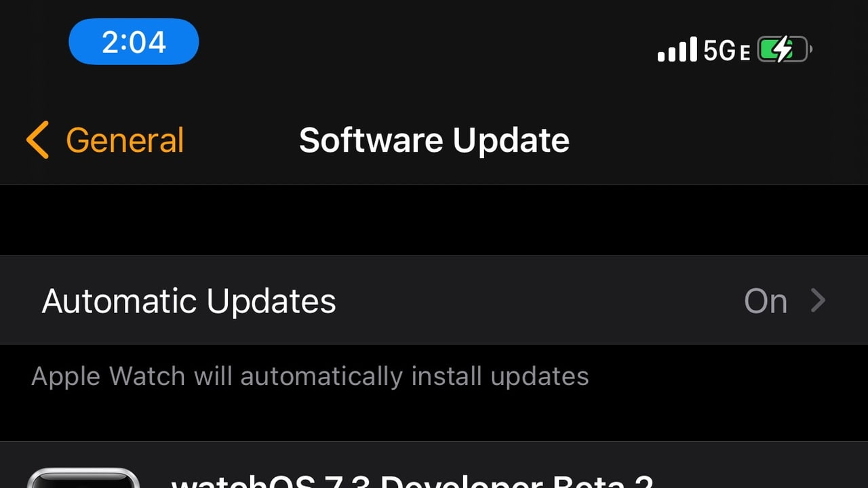Open the Automatic Updates row
868x488 pixels.
(434, 300)
